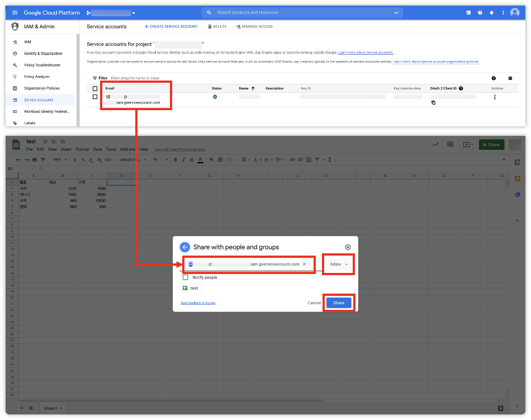Click Undo in the Sheets toolbar

point(18,159)
